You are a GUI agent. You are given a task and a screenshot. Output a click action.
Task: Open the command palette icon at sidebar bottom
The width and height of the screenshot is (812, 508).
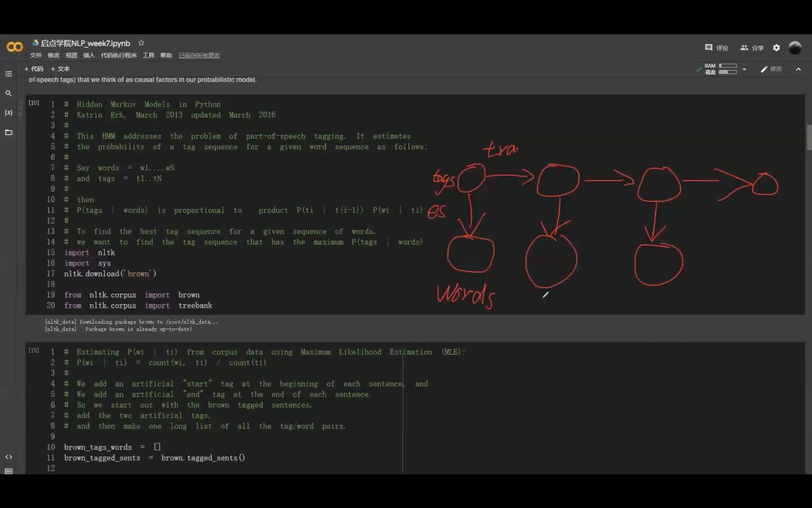point(8,471)
